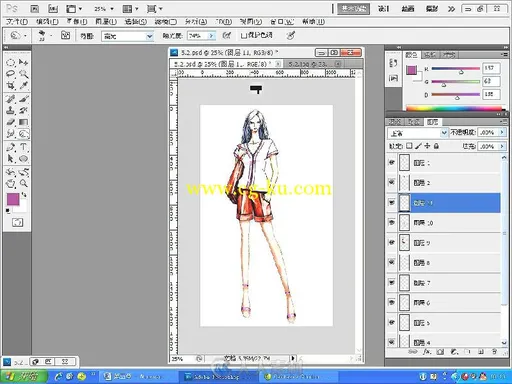Select the Elliptical Marquee tool
This screenshot has height=384, width=512.
coord(10,62)
